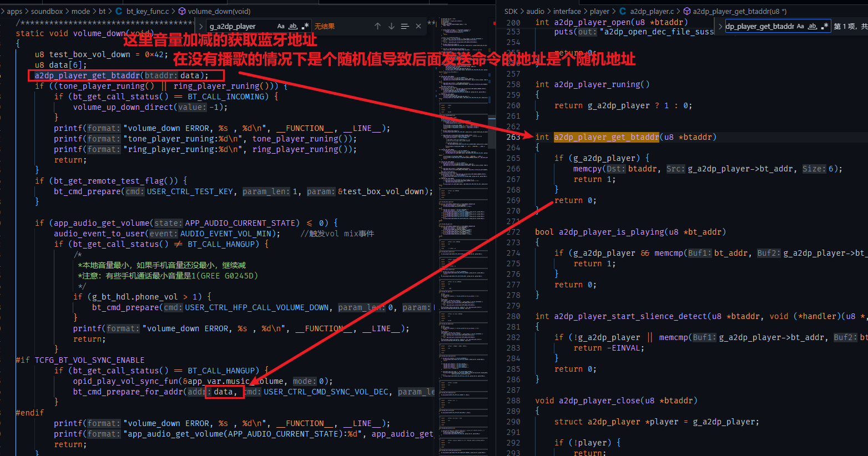This screenshot has height=456, width=868.
Task: Toggle Match Whole Word in left find box
Action: pos(293,26)
